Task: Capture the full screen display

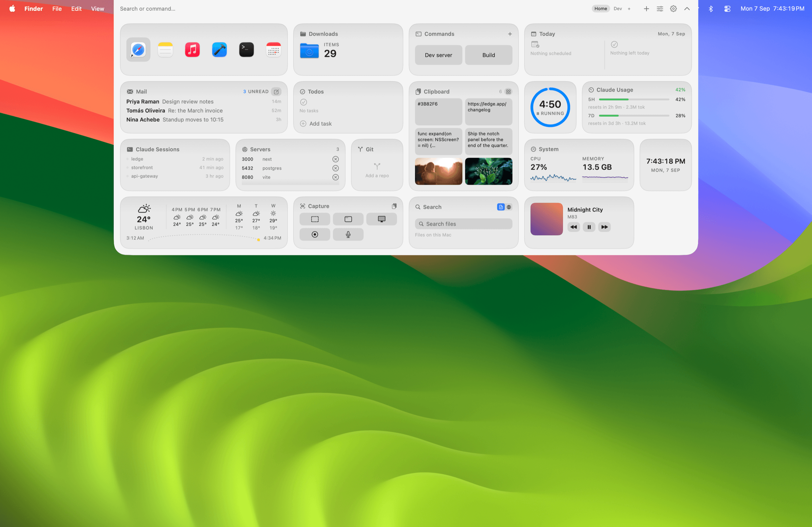Action: point(382,219)
